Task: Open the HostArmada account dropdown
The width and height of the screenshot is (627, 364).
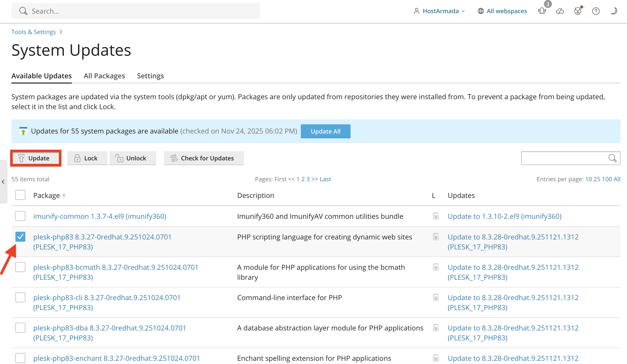Action: point(439,11)
